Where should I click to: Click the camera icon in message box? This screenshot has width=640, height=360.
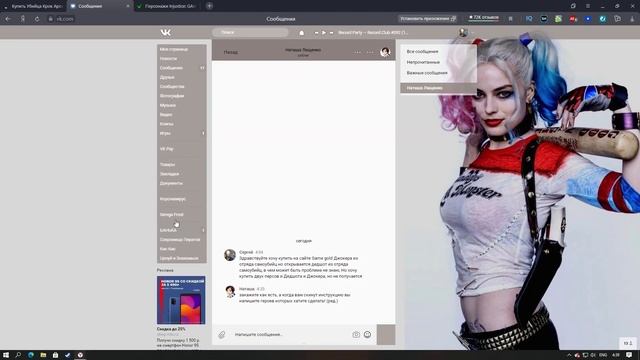356,334
